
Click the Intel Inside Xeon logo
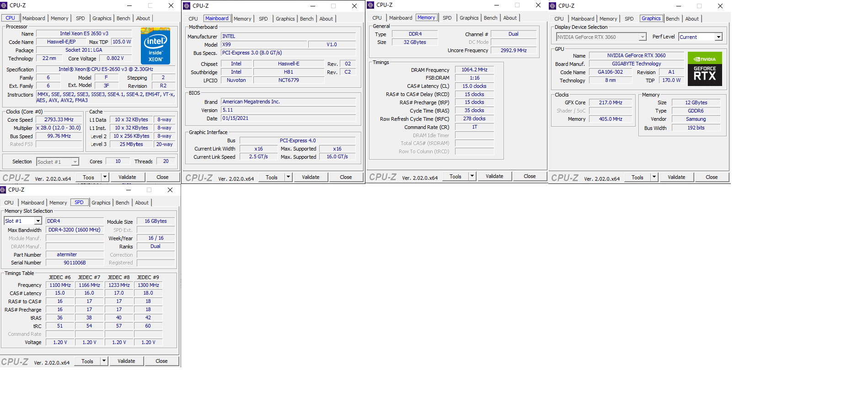tap(155, 46)
